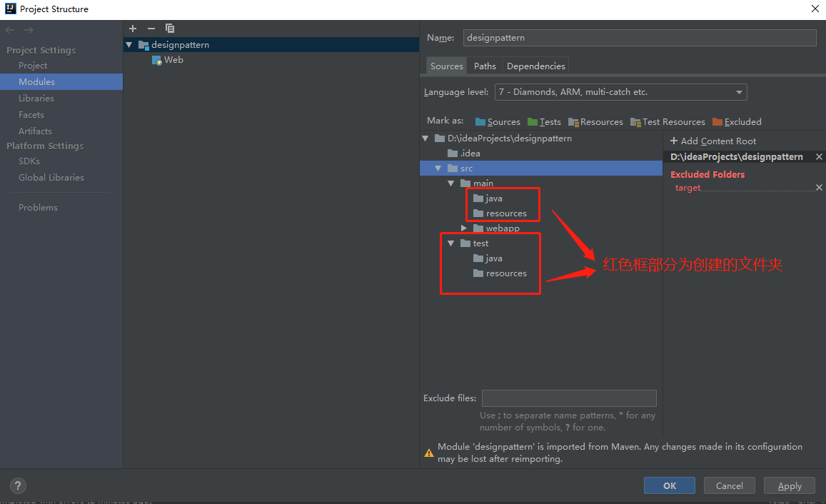Viewport: 826px width, 504px height.
Task: Click the designpattern module folder icon
Action: (x=143, y=45)
